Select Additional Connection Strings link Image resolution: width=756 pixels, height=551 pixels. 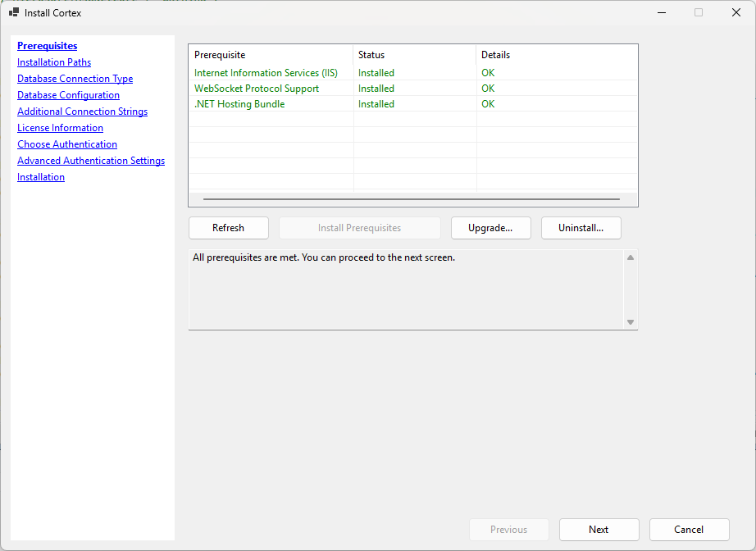tap(82, 112)
